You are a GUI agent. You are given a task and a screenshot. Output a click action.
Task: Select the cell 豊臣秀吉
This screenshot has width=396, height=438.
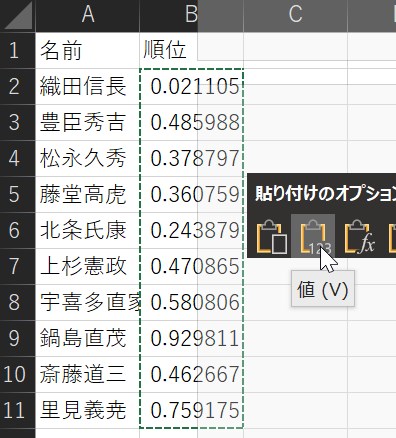coord(87,122)
